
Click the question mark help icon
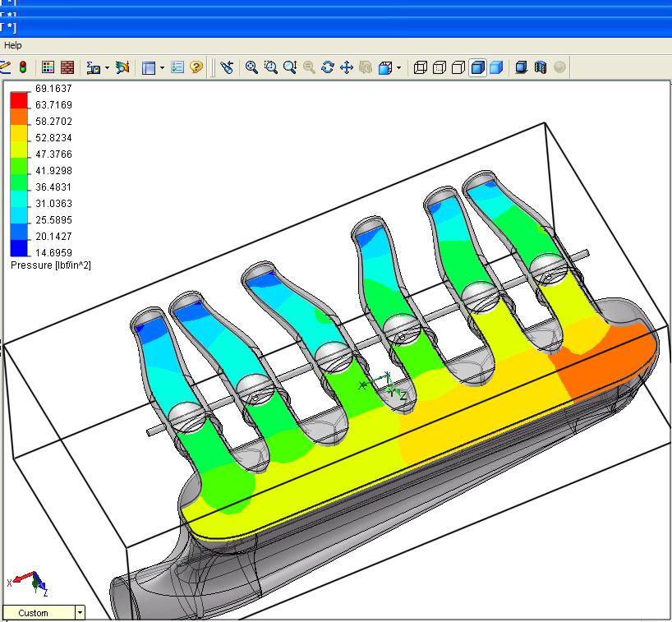(x=196, y=67)
